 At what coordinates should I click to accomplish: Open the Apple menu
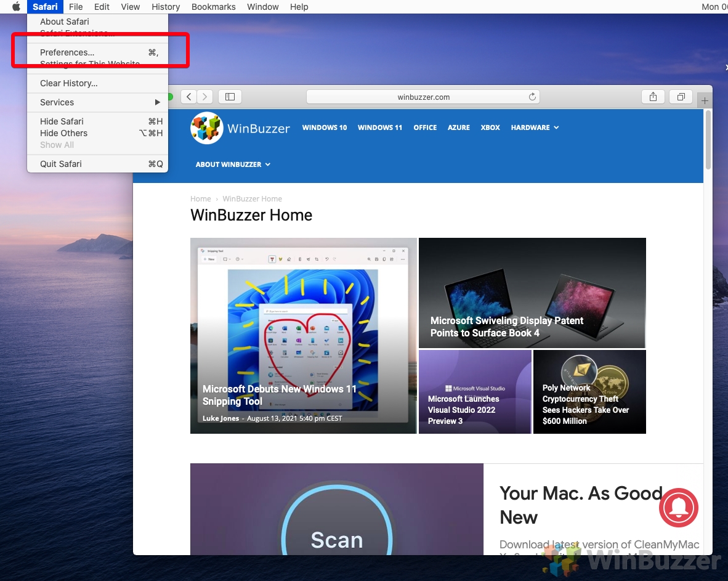(x=16, y=7)
